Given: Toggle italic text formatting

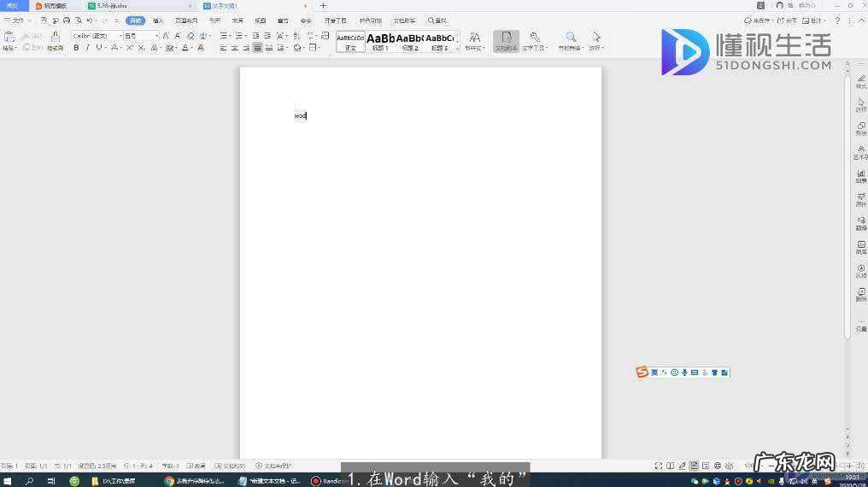Looking at the screenshot, I should pyautogui.click(x=87, y=48).
